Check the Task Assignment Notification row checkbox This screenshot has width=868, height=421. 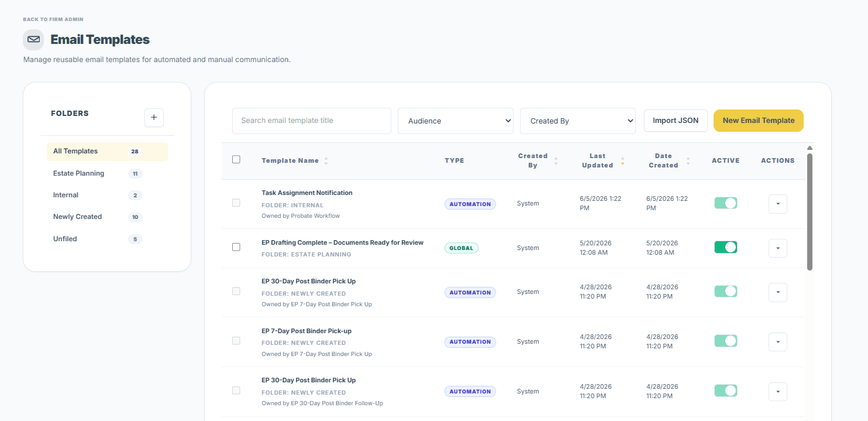236,203
